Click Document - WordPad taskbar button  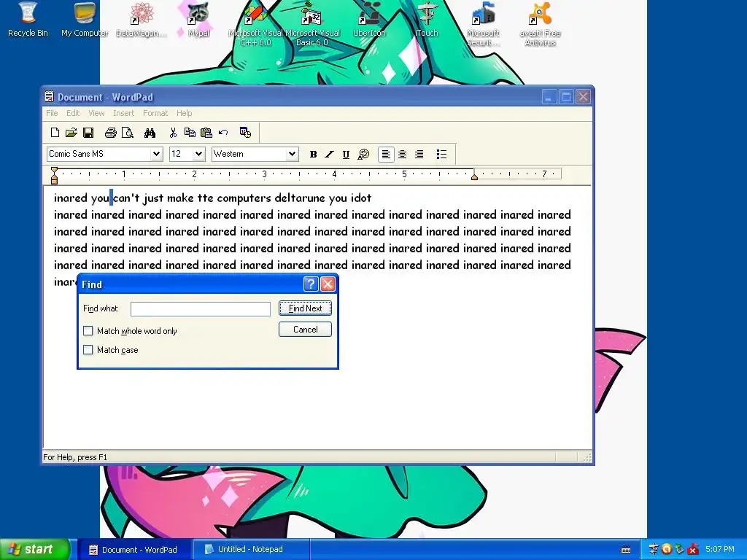pos(134,550)
